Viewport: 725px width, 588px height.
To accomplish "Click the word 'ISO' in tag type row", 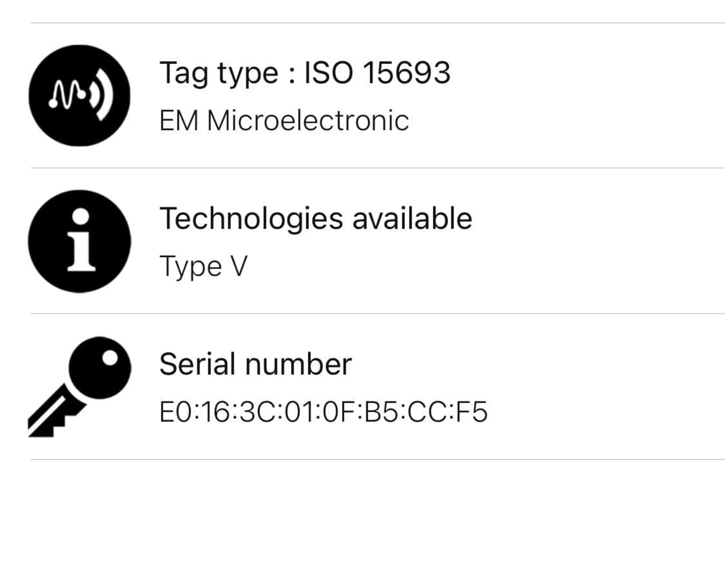I will pyautogui.click(x=328, y=73).
